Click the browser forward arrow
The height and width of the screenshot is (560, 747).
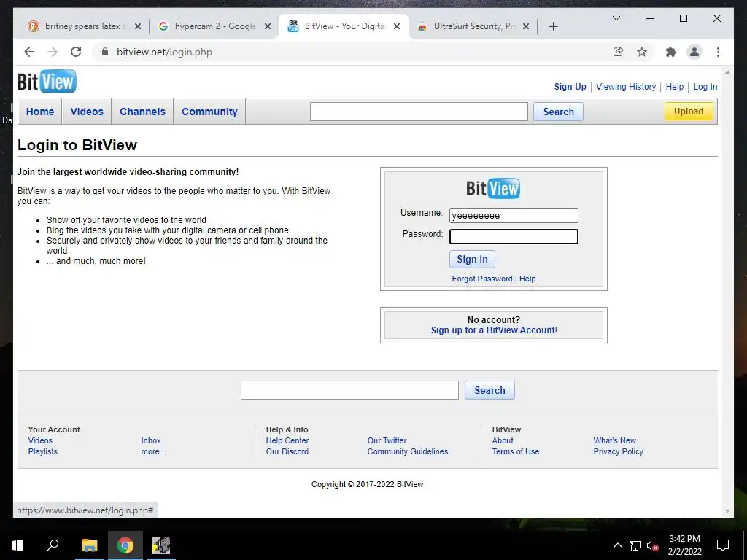point(53,52)
